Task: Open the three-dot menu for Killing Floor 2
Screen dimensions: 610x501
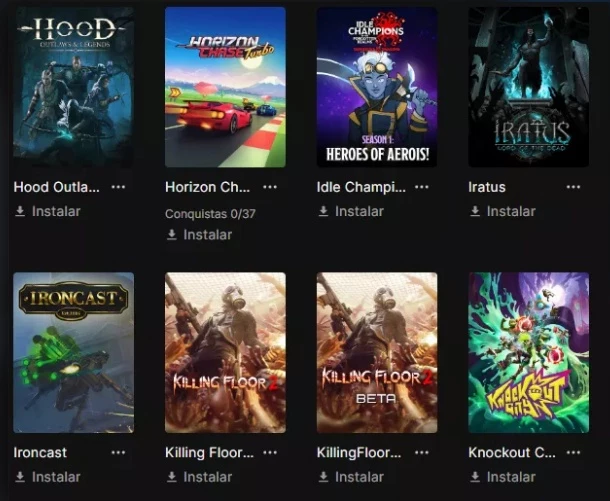Action: (x=270, y=452)
